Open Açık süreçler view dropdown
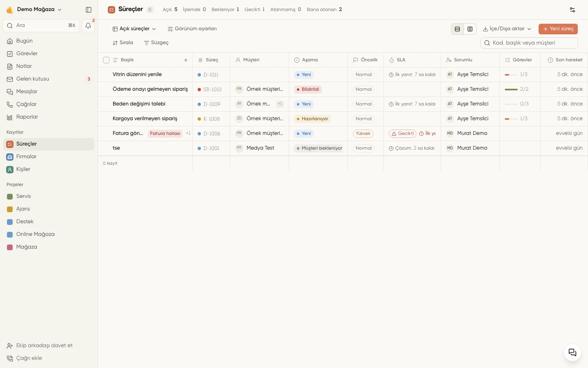This screenshot has width=588, height=368. click(134, 29)
